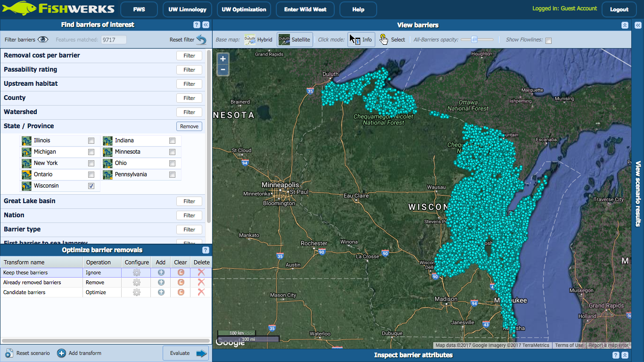Screen dimensions: 644x362
Task: Check the Minnesota checkbox
Action: tap(172, 152)
